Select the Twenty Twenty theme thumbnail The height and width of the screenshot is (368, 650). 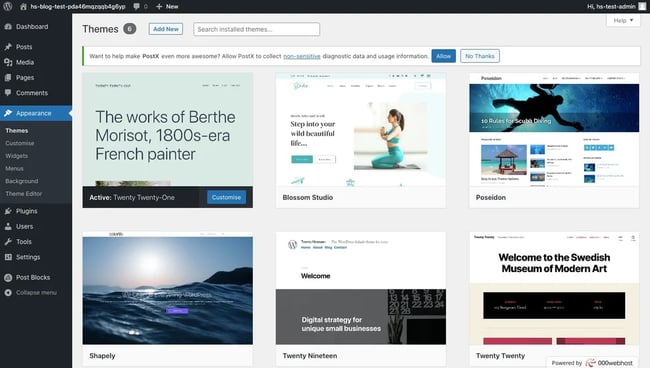pyautogui.click(x=554, y=288)
